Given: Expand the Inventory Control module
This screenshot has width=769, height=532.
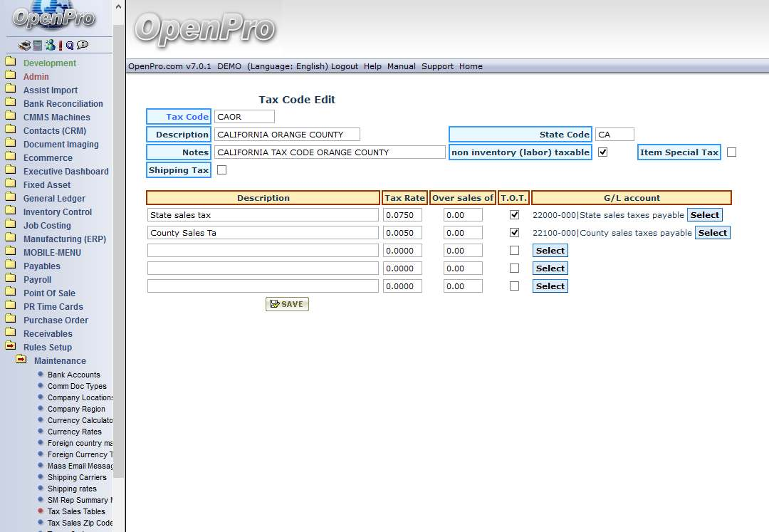Looking at the screenshot, I should click(x=57, y=212).
